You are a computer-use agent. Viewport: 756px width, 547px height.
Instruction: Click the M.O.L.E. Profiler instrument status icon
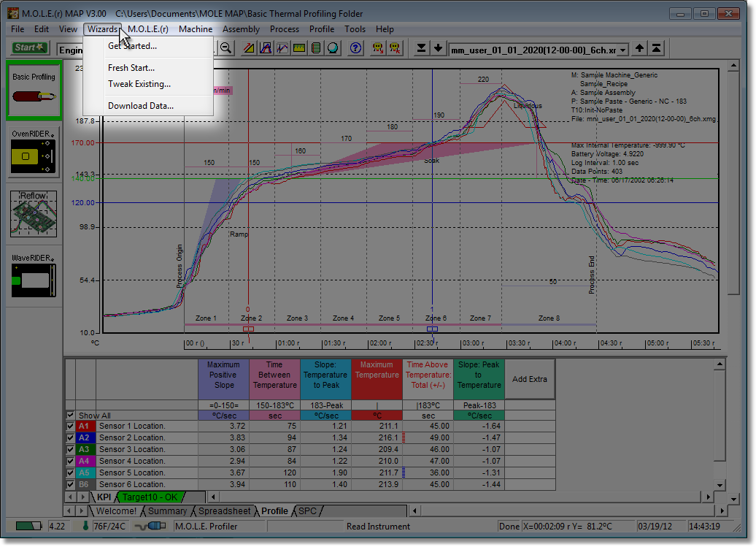[x=151, y=526]
